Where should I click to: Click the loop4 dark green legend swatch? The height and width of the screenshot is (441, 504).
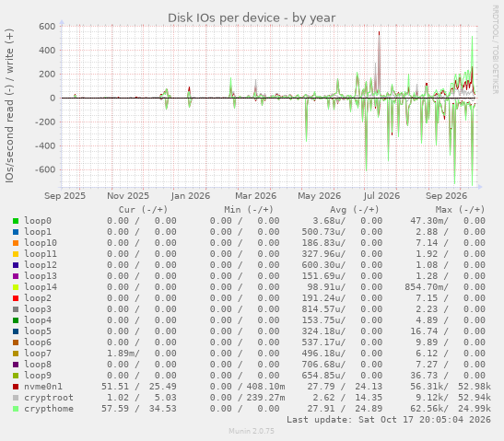[x=16, y=320]
